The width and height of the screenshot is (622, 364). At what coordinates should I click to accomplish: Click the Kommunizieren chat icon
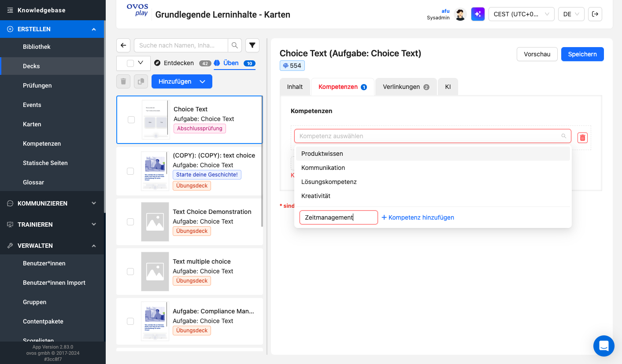[x=10, y=203]
